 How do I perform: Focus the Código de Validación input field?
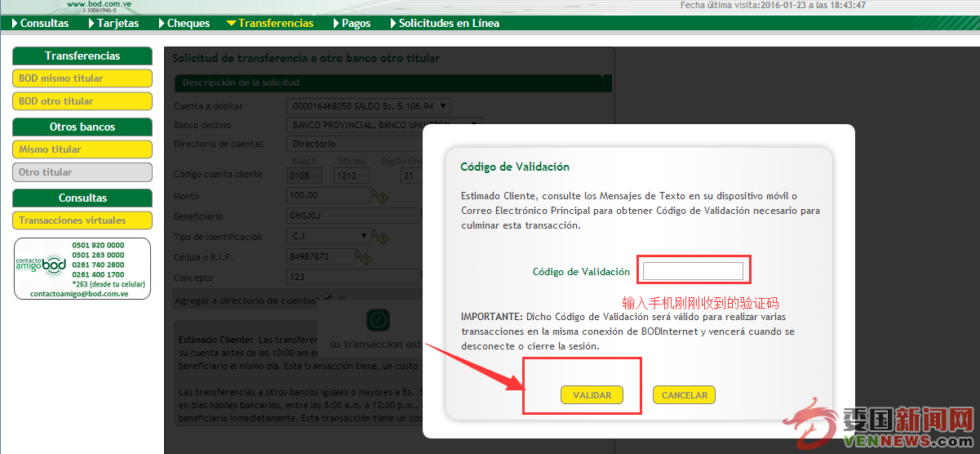point(693,271)
